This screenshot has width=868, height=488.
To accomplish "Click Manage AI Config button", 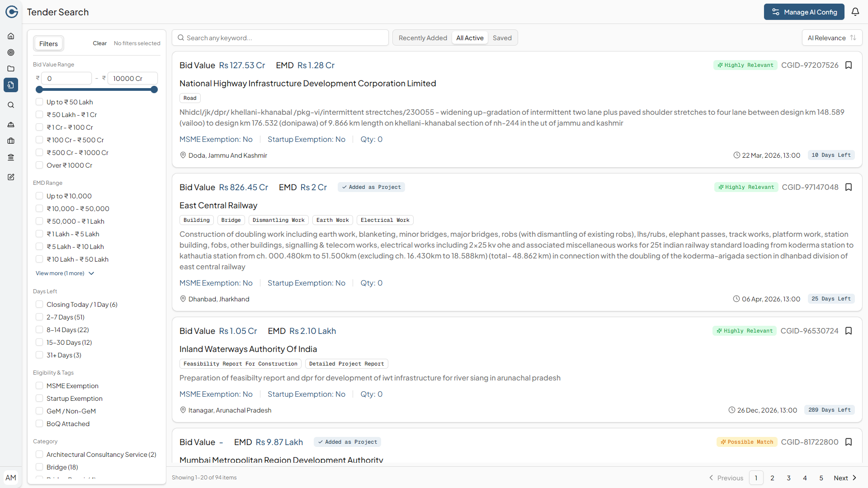I will click(x=804, y=12).
